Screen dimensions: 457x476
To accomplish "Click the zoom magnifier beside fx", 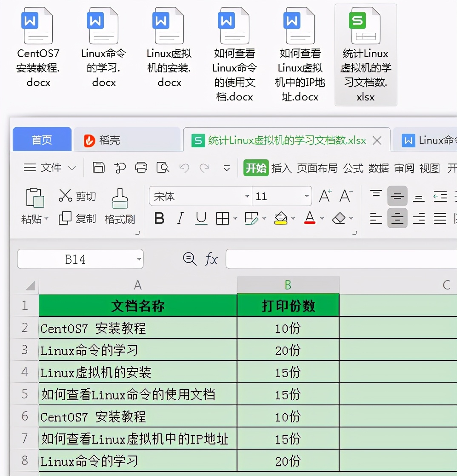I will click(x=190, y=259).
